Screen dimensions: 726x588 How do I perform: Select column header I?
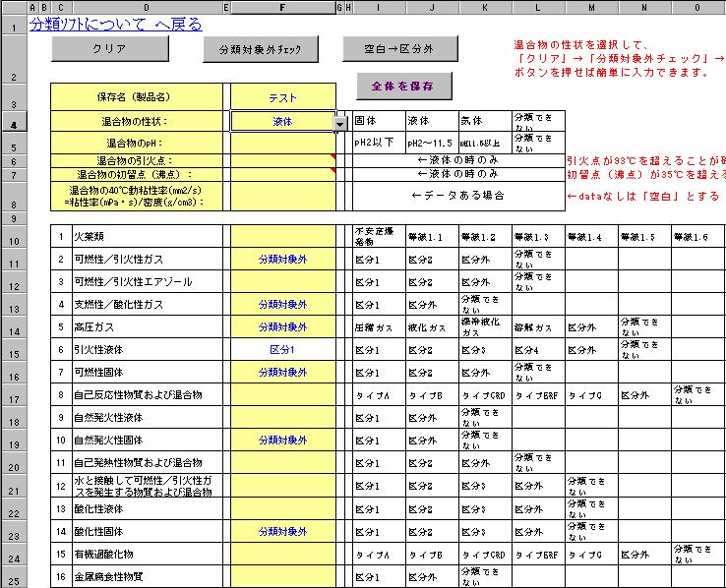[379, 8]
